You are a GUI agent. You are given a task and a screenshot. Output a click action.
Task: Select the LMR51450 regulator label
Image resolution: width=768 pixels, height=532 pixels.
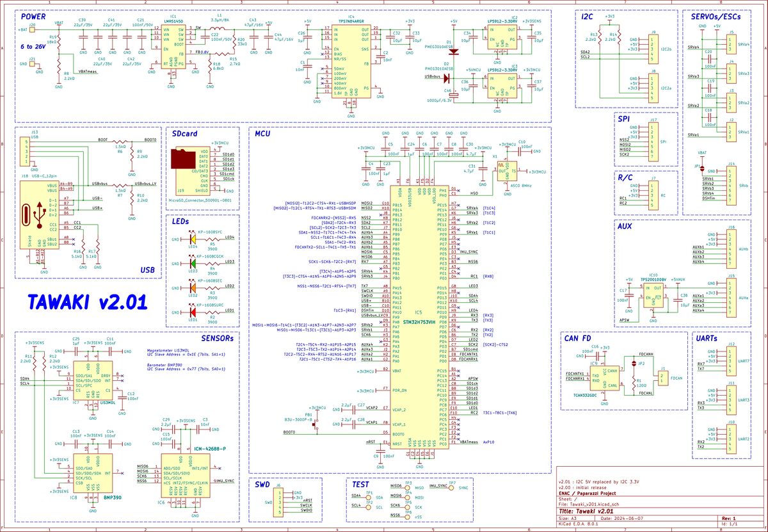click(x=173, y=20)
